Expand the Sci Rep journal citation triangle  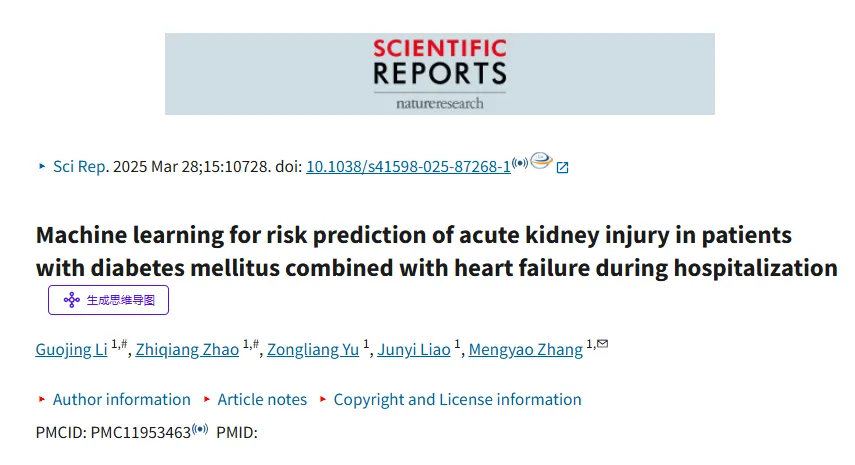[42, 166]
